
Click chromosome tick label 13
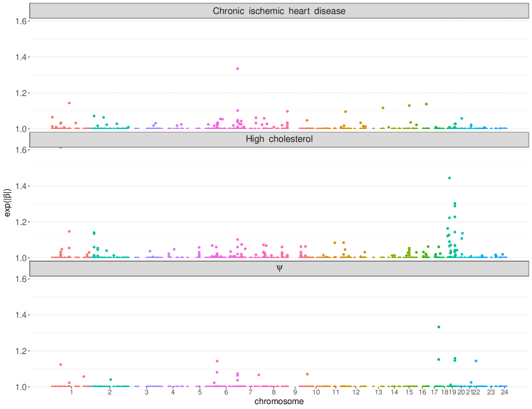pos(379,393)
